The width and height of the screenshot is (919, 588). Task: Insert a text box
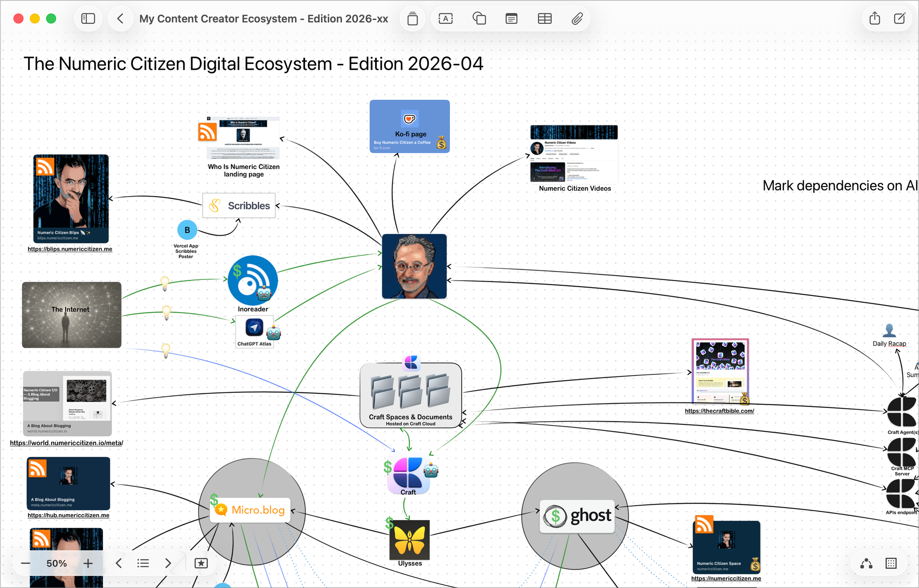click(445, 19)
